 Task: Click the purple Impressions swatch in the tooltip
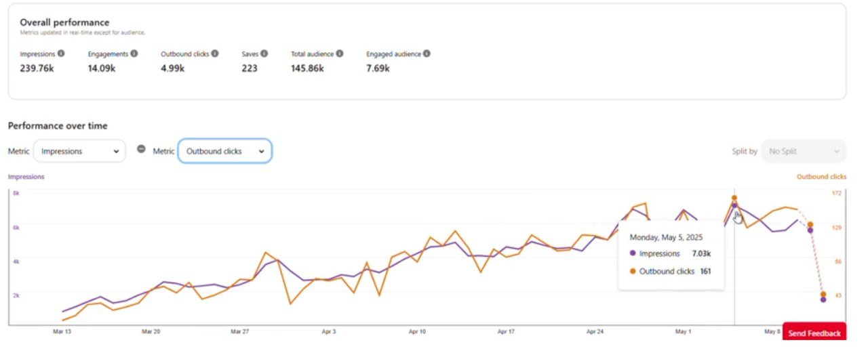pyautogui.click(x=633, y=253)
